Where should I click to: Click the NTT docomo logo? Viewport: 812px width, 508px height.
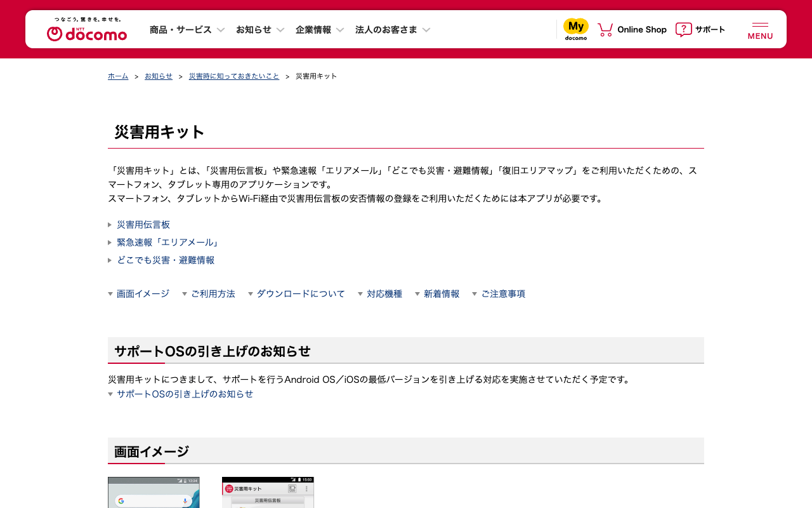click(x=87, y=30)
